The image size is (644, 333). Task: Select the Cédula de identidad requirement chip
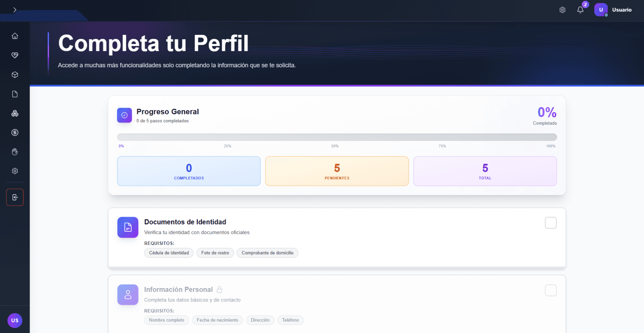(169, 253)
